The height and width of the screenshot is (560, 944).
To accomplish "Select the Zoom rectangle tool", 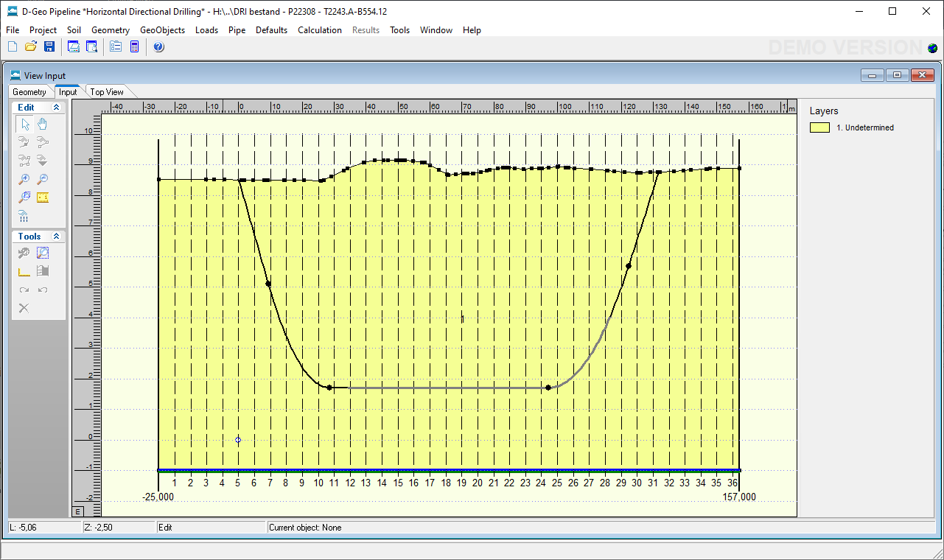I will 24,197.
